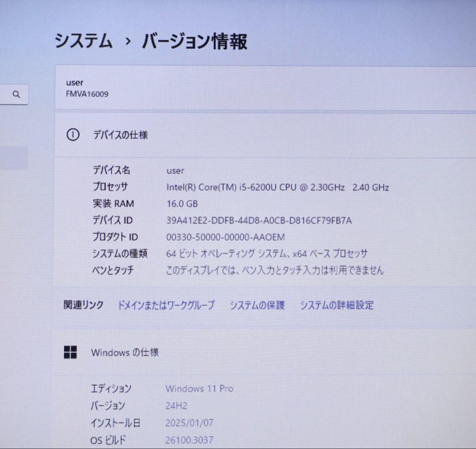Click the プロセッサ label

[110, 187]
